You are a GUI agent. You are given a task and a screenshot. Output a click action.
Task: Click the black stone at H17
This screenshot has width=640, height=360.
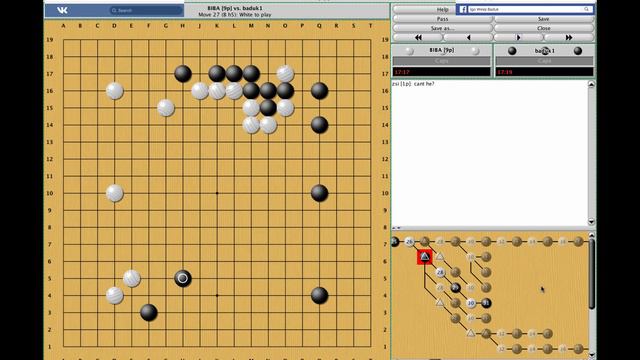(x=183, y=74)
